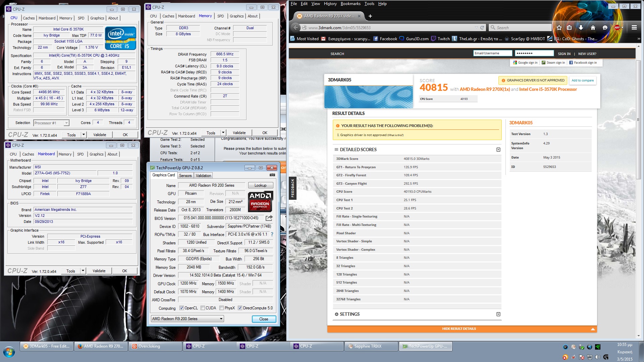Click the Adblock Plus ABP icon
The height and width of the screenshot is (362, 644).
617,27
